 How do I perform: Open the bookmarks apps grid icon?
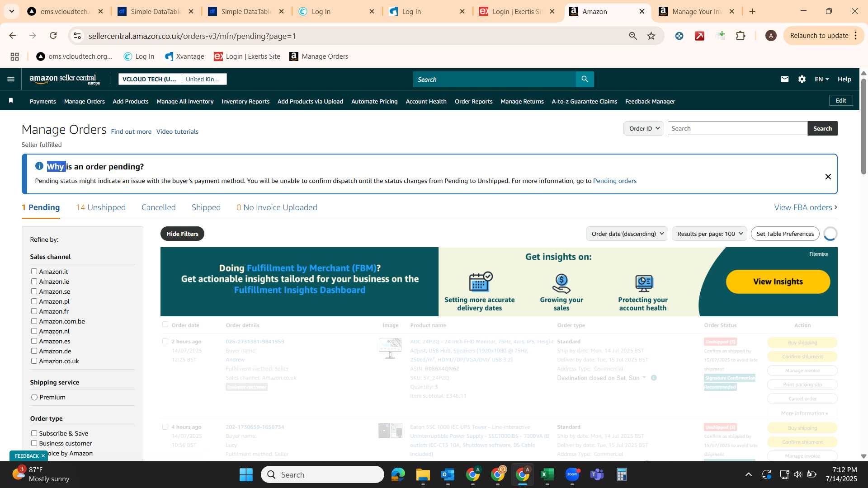click(x=14, y=56)
